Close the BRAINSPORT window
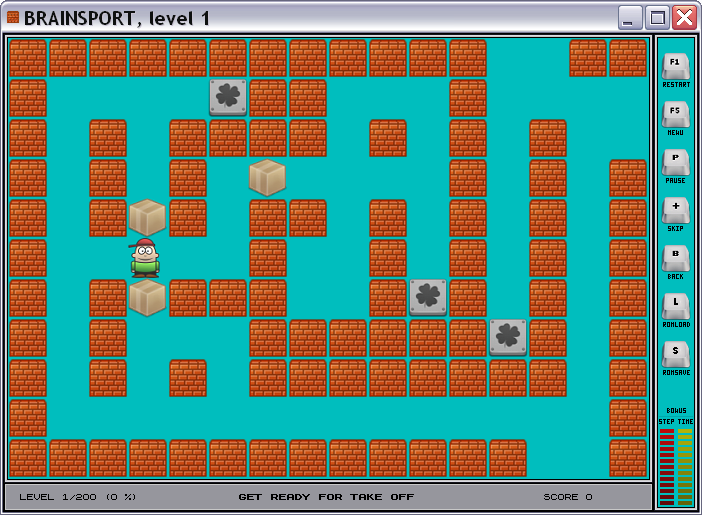Viewport: 702px width, 515px height. point(685,18)
